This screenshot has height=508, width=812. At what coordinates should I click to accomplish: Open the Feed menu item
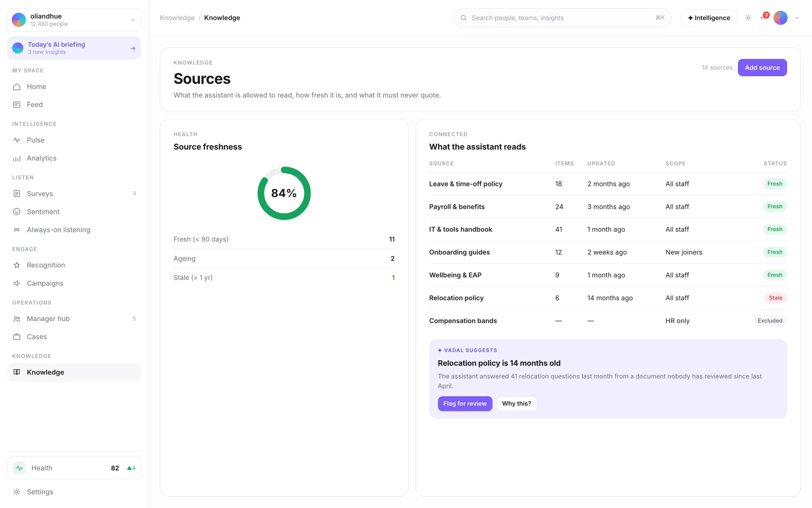tap(74, 105)
